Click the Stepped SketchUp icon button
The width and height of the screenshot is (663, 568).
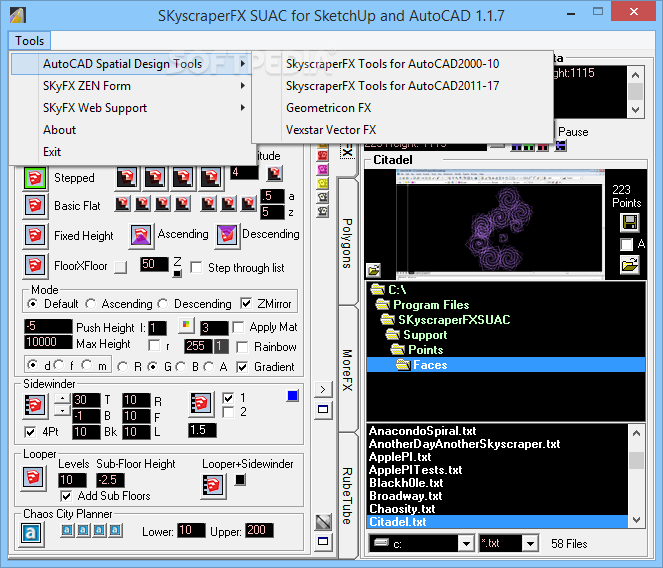coord(35,178)
